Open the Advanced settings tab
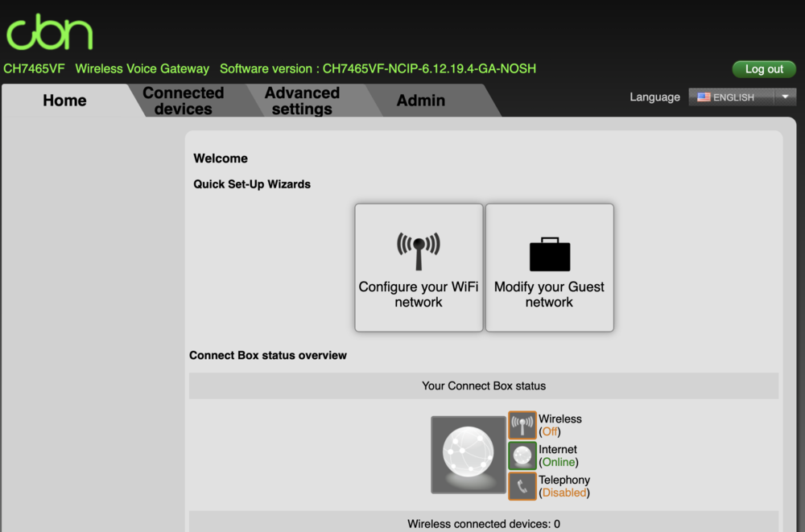The width and height of the screenshot is (805, 532). tap(302, 101)
